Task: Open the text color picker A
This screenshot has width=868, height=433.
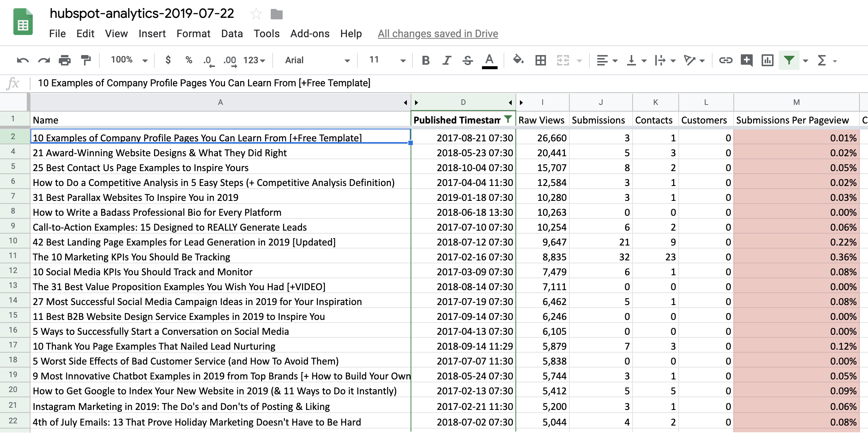Action: click(489, 60)
